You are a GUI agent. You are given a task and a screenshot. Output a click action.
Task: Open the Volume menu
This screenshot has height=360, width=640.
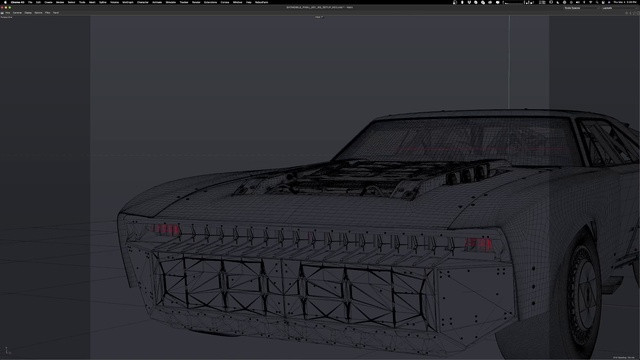click(115, 2)
